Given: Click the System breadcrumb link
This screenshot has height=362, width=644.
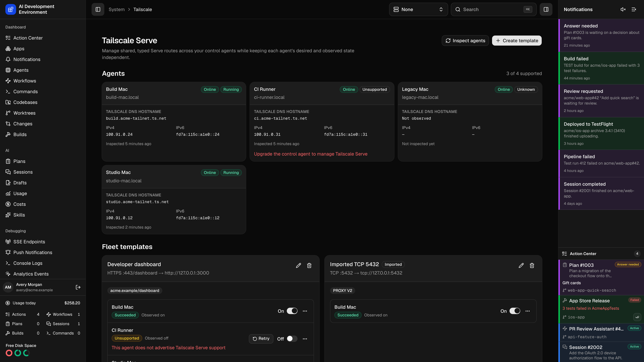Looking at the screenshot, I should tap(117, 9).
